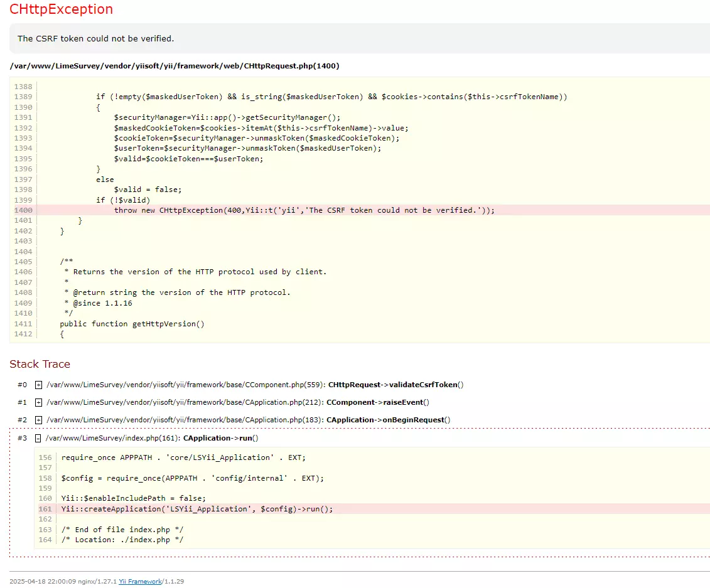Viewport: 710px width, 588px height.
Task: Click line 164 Location index.php comment
Action: click(x=122, y=540)
